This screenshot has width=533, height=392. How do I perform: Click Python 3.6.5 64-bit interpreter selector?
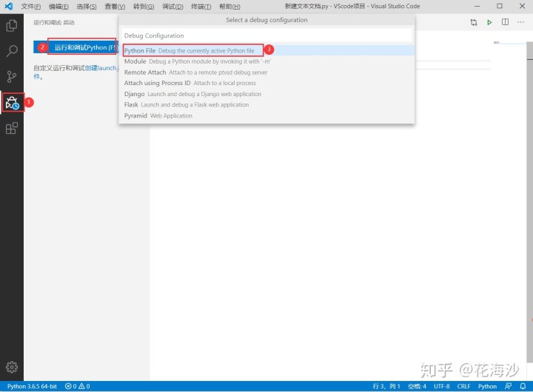32,386
